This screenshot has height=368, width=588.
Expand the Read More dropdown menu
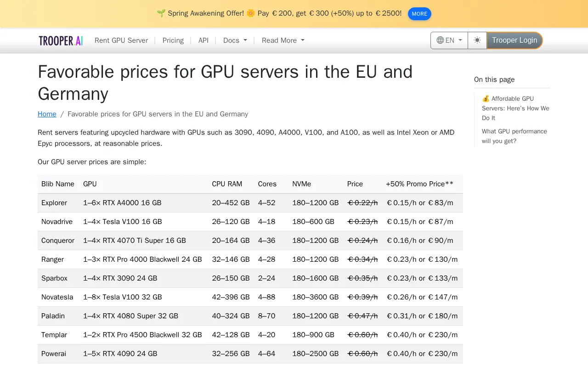(x=283, y=40)
